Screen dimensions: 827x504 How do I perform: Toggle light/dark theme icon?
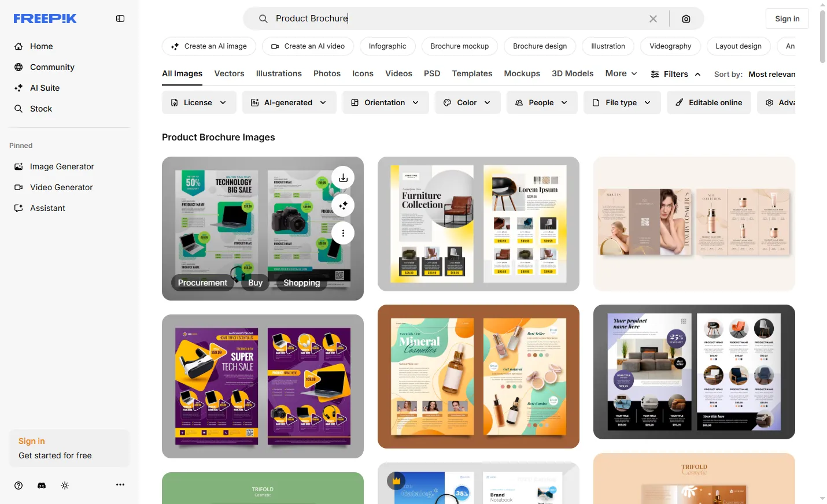(65, 486)
